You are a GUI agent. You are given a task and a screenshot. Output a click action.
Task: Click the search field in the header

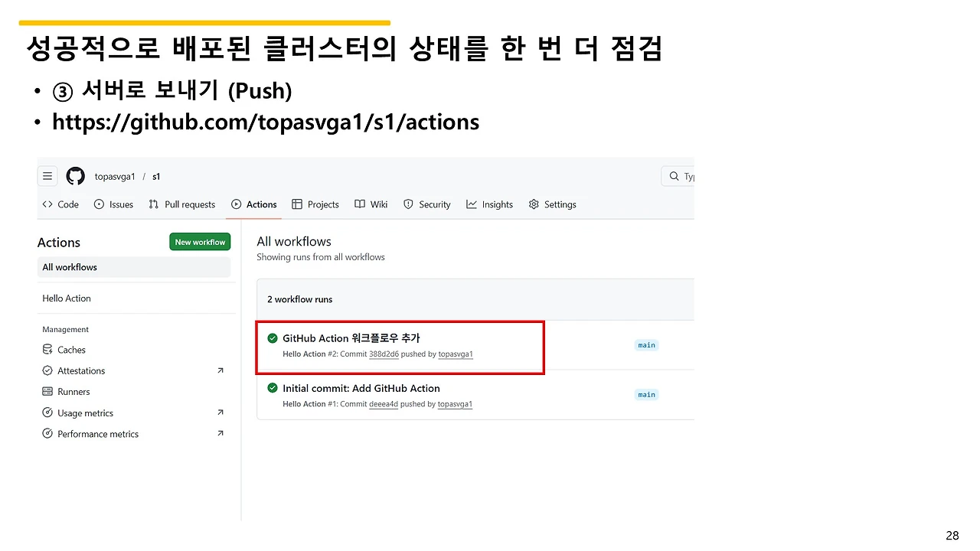(678, 176)
